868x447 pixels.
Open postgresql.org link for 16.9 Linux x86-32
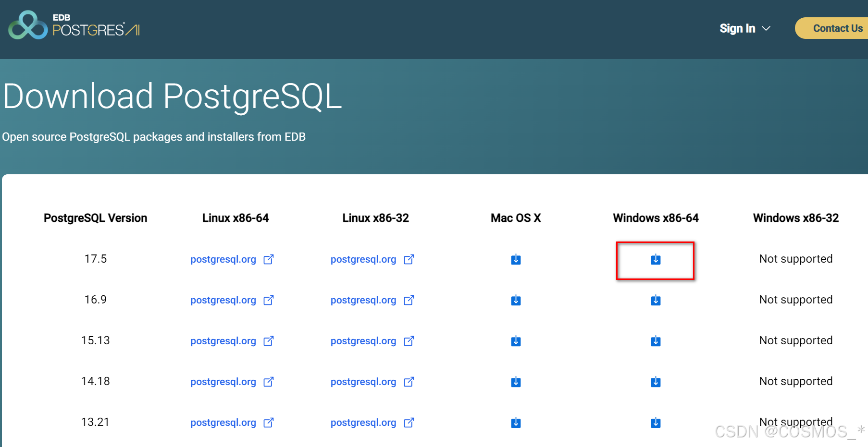click(372, 300)
